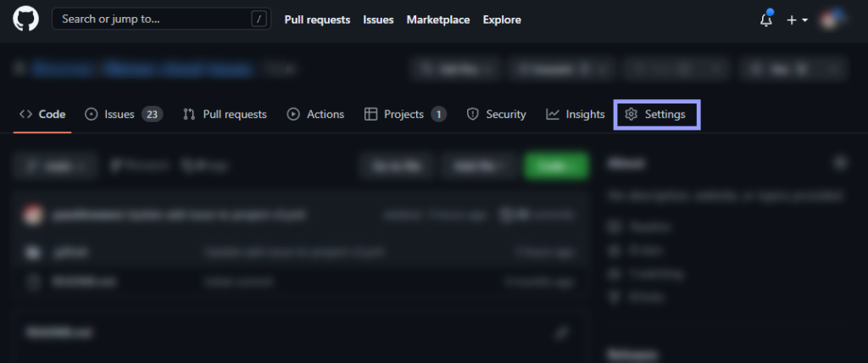Viewport: 868px width, 363px height.
Task: Switch to the Code tab
Action: 42,114
